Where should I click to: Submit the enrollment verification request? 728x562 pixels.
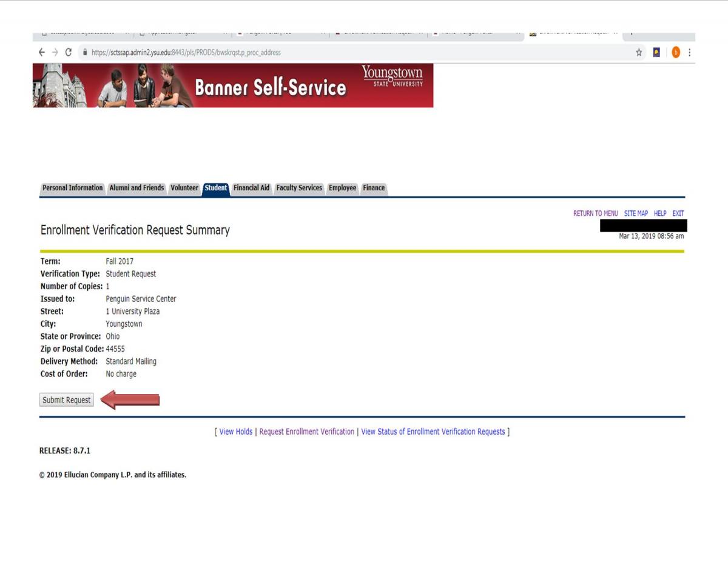67,400
